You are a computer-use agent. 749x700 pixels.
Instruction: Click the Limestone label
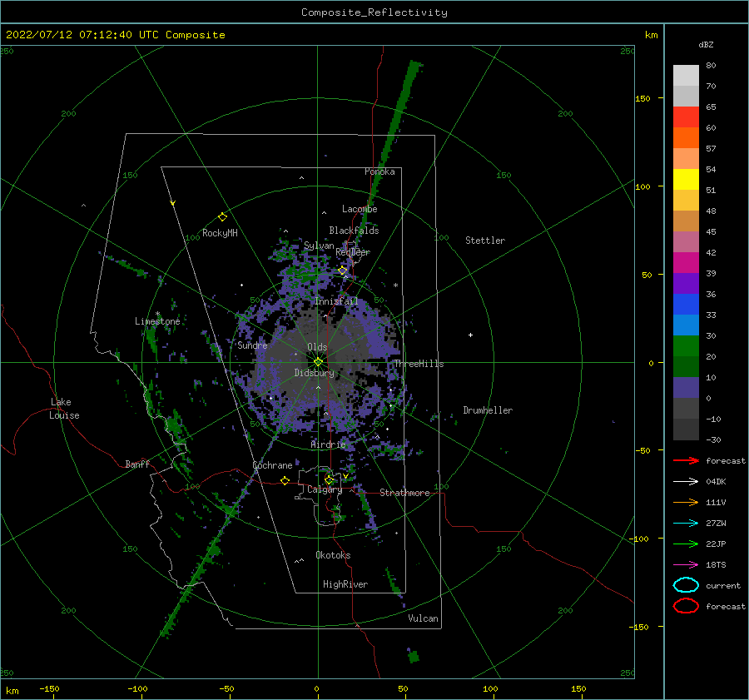157,321
